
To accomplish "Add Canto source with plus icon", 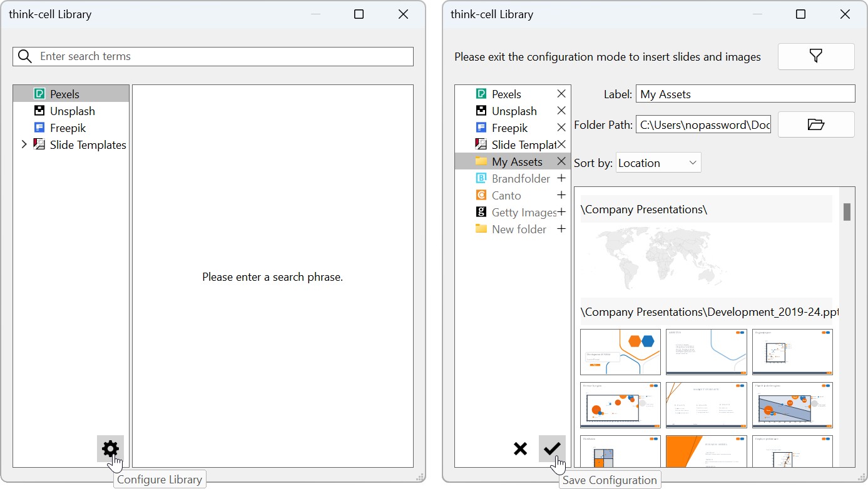I will [x=561, y=195].
